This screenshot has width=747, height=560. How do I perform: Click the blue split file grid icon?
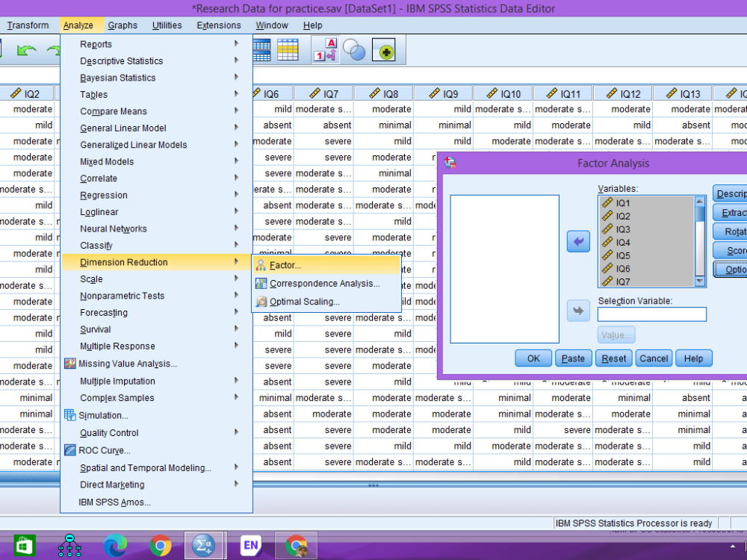pyautogui.click(x=261, y=50)
